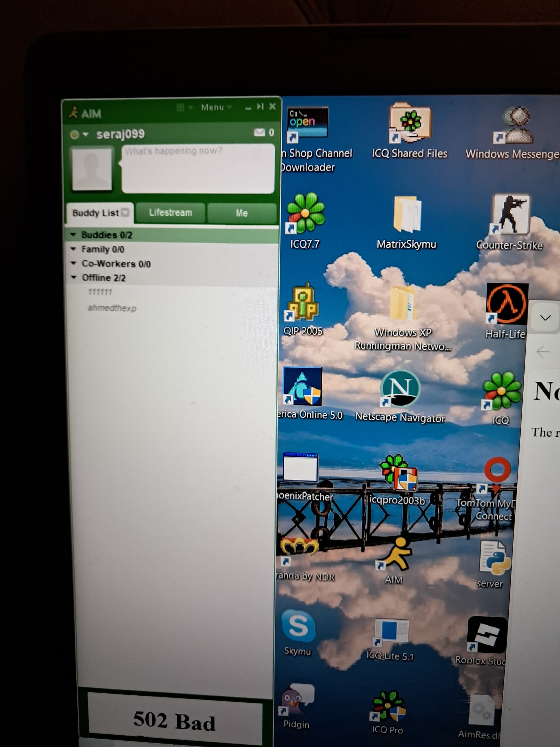The image size is (560, 747).
Task: Launch the Pidgin desktop icon
Action: point(297,706)
